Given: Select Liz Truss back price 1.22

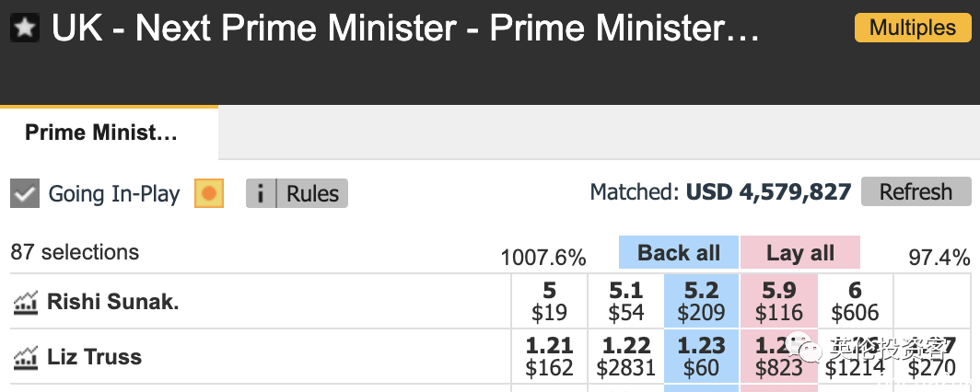Looking at the screenshot, I should tap(625, 357).
